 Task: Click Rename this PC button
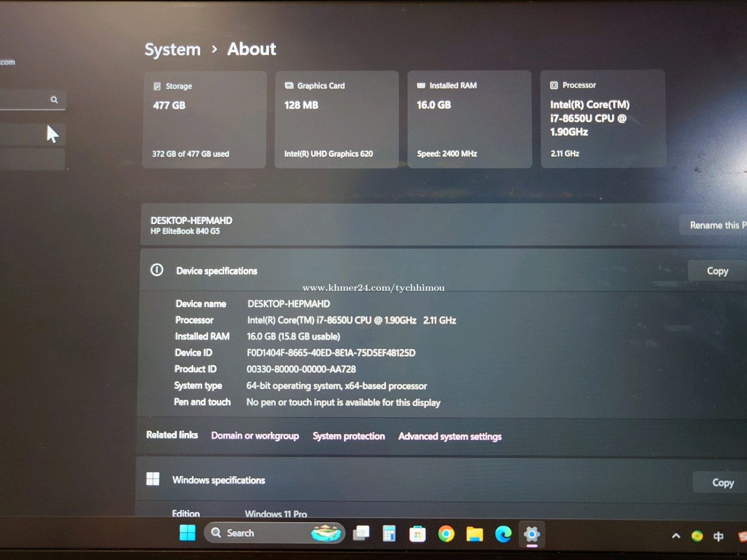[713, 225]
